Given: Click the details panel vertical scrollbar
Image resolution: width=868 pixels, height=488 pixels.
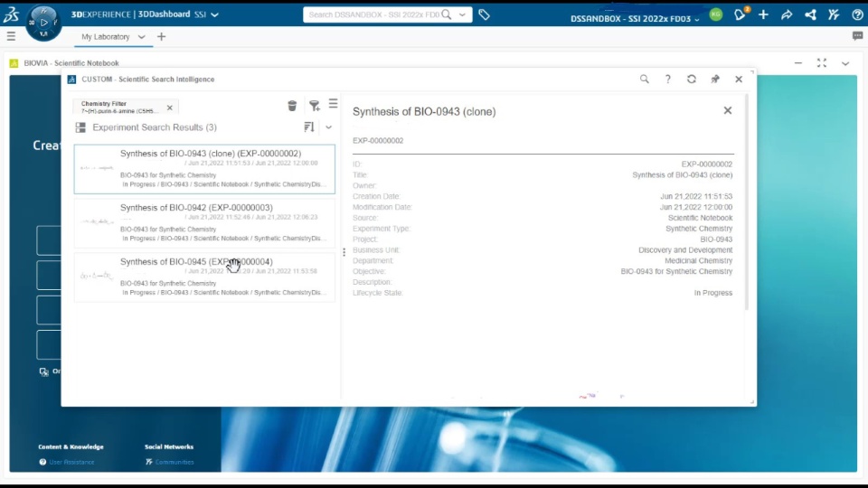Looking at the screenshot, I should [x=747, y=202].
